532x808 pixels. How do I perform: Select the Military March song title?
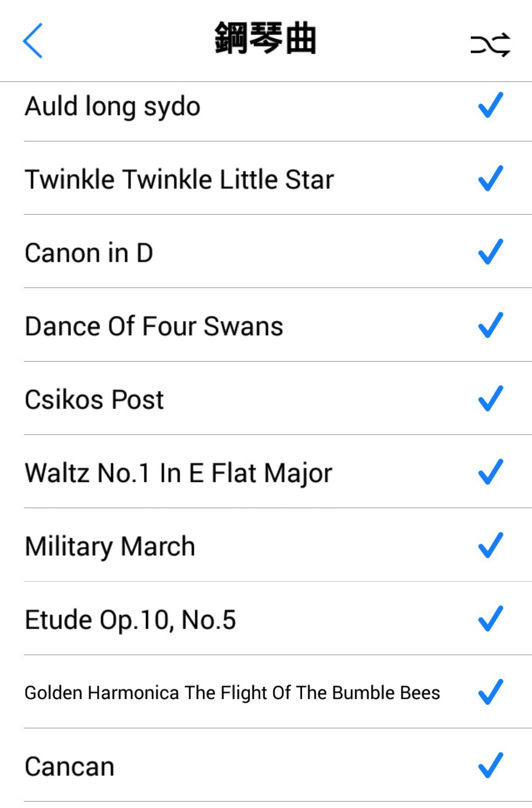pos(110,546)
